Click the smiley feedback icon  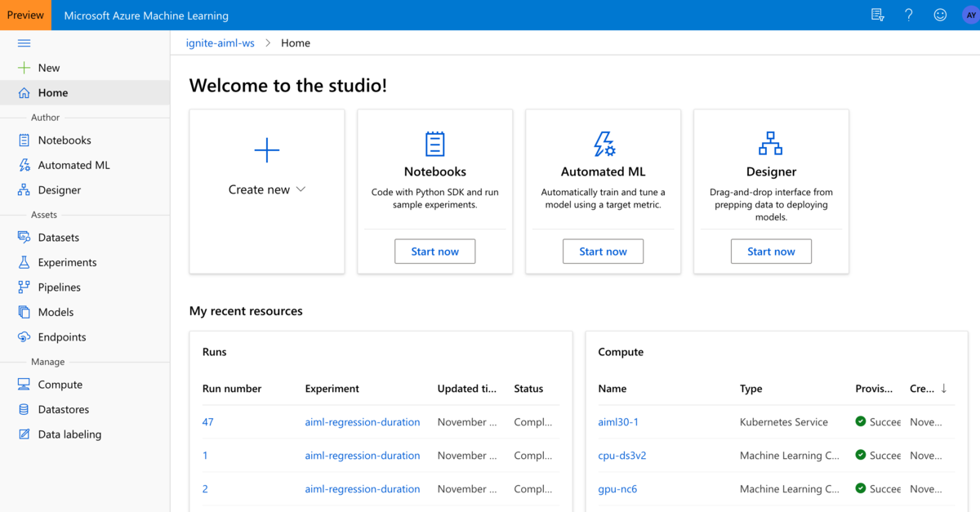tap(940, 15)
